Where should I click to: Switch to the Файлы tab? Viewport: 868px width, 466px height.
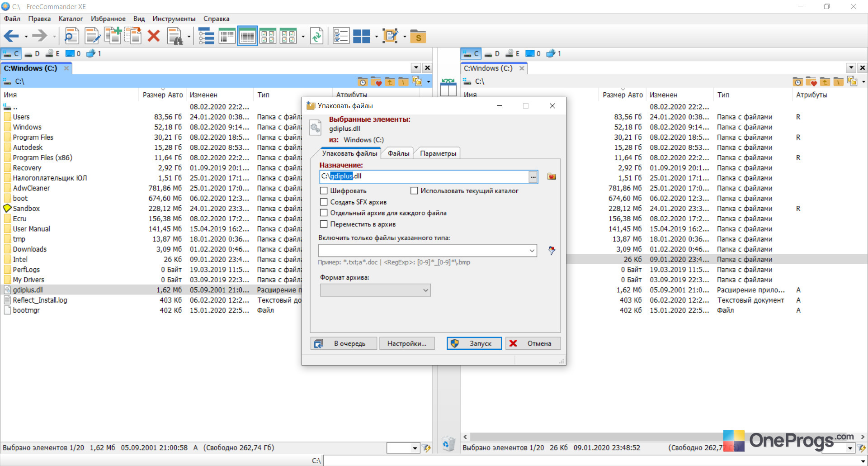coord(398,153)
